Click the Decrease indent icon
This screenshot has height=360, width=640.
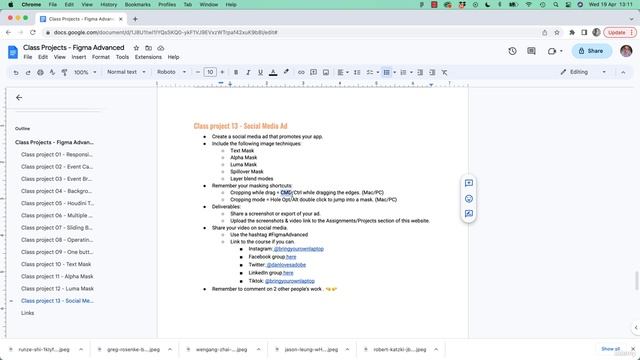[420, 72]
